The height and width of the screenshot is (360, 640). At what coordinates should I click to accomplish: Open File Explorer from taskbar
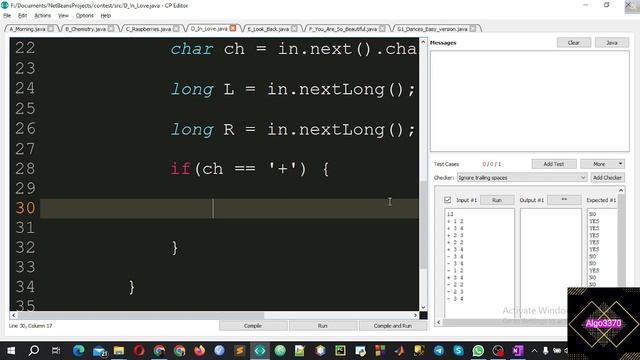tap(119, 351)
